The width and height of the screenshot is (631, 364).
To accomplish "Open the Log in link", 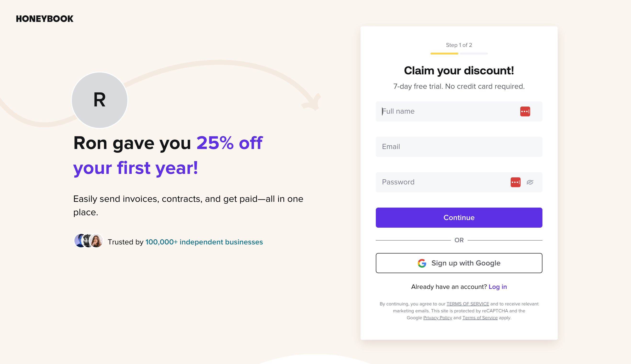I will (x=497, y=287).
